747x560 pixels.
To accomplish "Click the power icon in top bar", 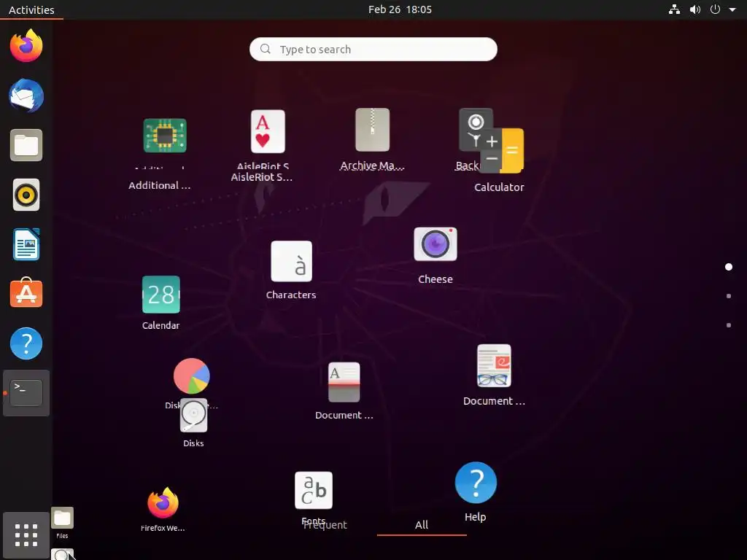I will click(x=715, y=9).
